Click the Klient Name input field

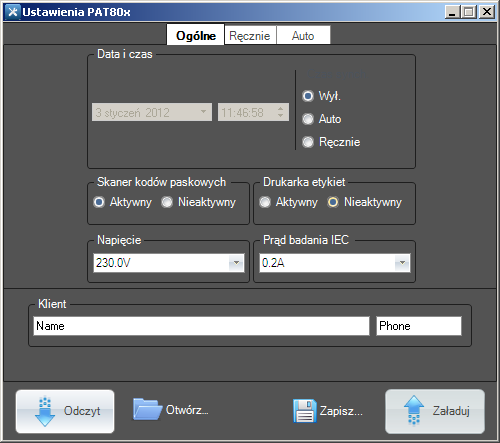coord(201,326)
